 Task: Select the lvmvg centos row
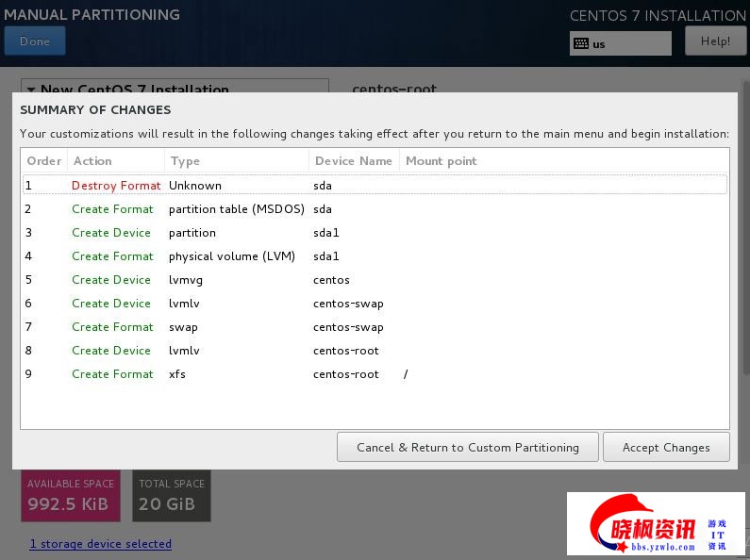(x=374, y=280)
